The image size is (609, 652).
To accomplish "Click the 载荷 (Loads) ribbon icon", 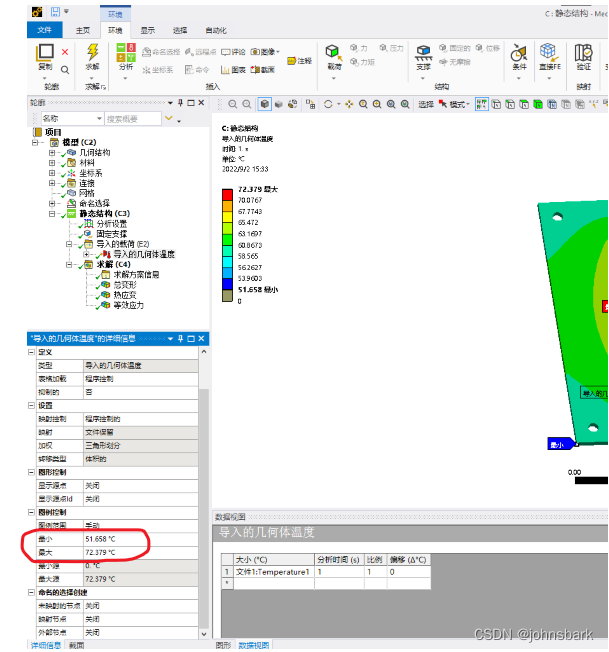I will [x=334, y=54].
